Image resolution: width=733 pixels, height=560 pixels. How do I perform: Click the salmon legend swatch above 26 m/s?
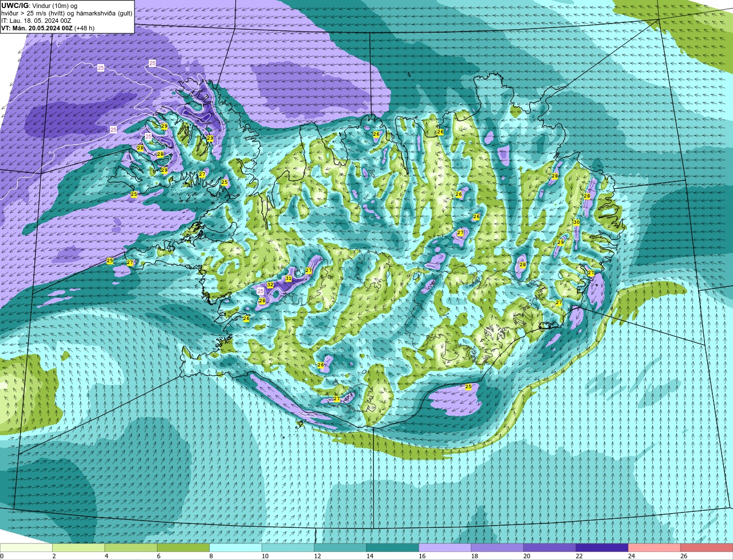[x=707, y=548]
